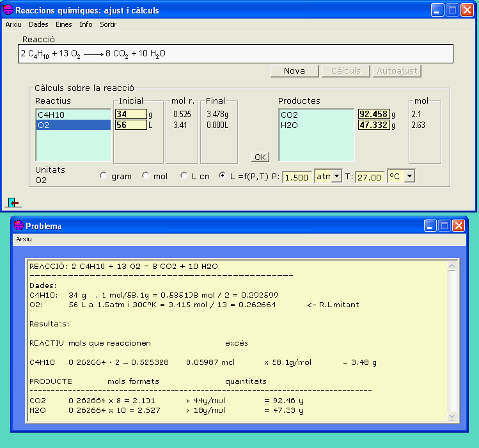Close the Reaccions químiques window
Viewport: 479px width, 448px height.
tap(467, 10)
